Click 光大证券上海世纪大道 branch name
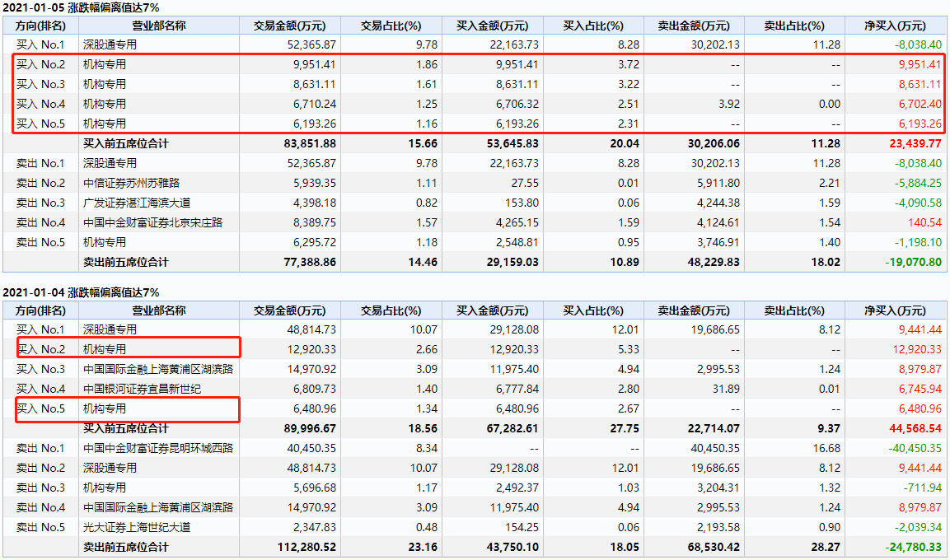The height and width of the screenshot is (560, 950). (137, 527)
